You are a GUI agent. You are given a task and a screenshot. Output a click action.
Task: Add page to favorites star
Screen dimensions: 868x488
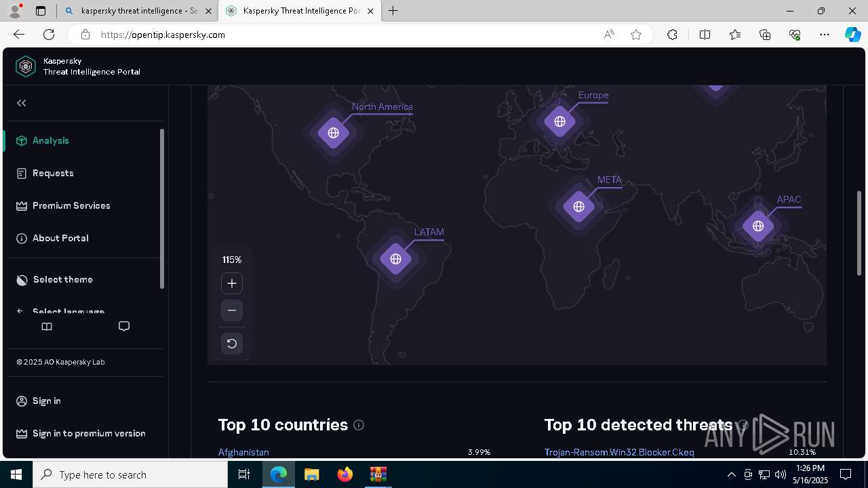pyautogui.click(x=636, y=35)
